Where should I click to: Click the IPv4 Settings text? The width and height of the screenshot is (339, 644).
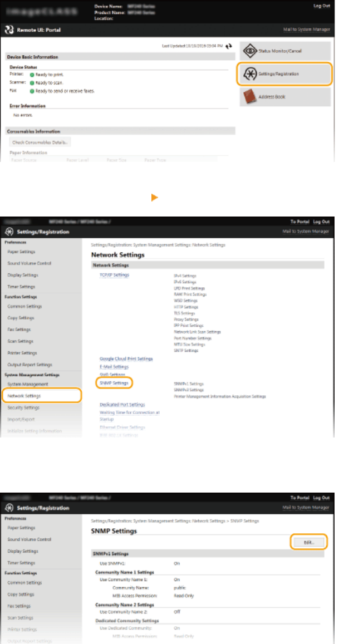pos(185,276)
